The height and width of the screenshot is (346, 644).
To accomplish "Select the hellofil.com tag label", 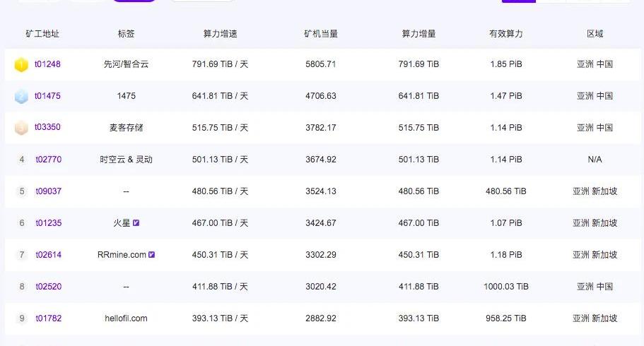I will point(126,318).
